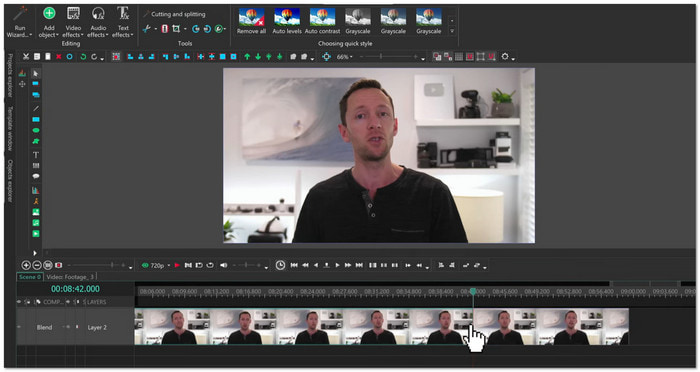
Task: Select the Add audio tool
Action: tap(36, 223)
